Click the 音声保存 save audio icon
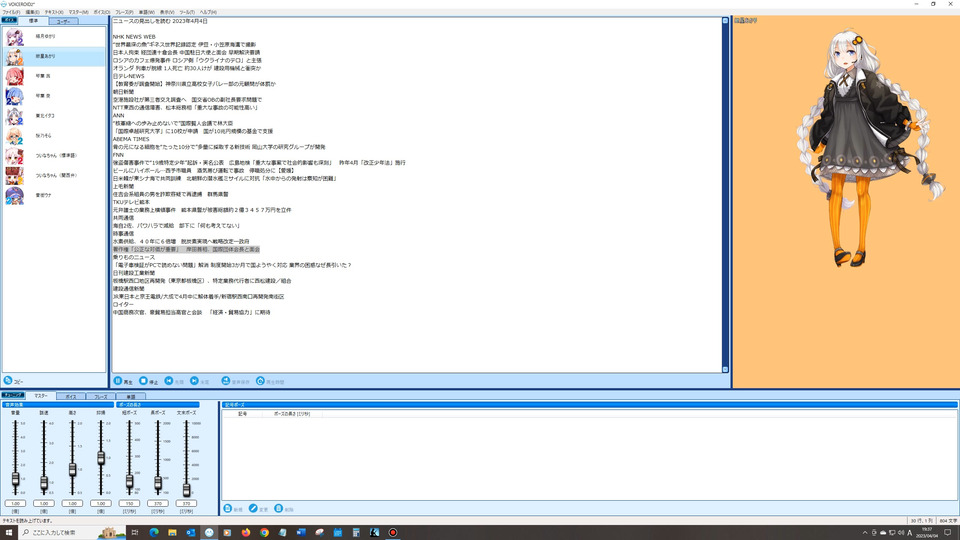The height and width of the screenshot is (540, 960). tap(225, 381)
